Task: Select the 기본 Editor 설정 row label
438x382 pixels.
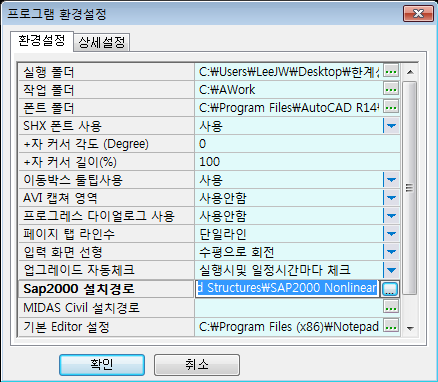Action: point(106,327)
